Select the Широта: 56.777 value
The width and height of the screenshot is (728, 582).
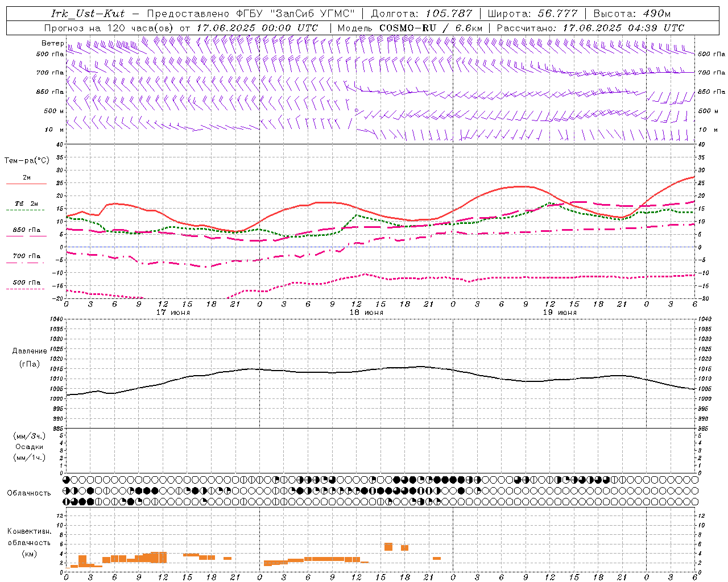pos(533,14)
